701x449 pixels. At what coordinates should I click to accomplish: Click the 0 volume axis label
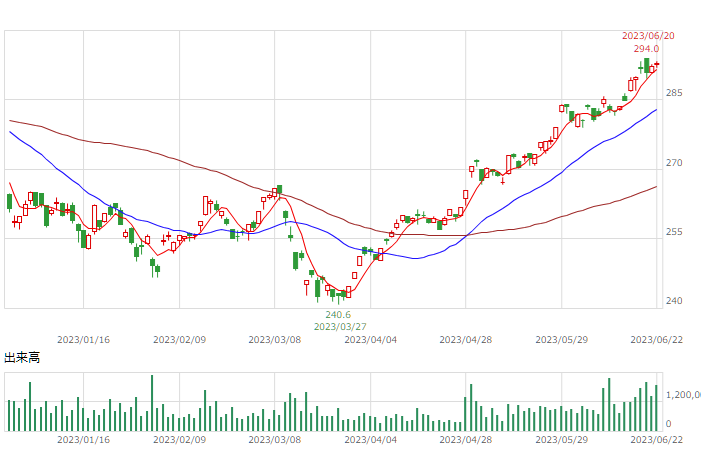[668, 424]
